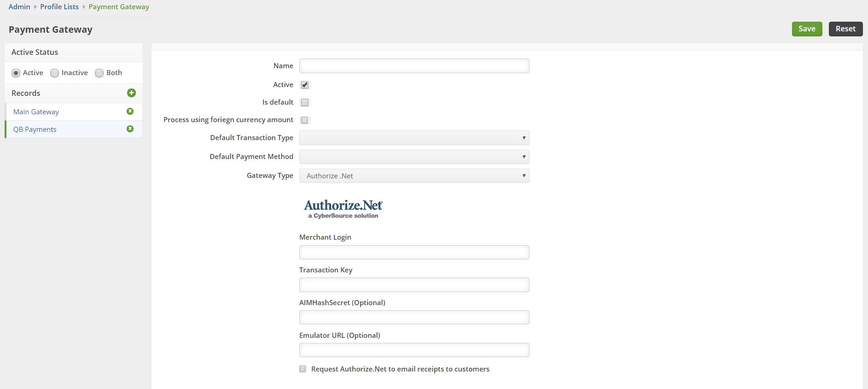Tick Process using foreign currency amount
The height and width of the screenshot is (389, 868).
click(304, 120)
